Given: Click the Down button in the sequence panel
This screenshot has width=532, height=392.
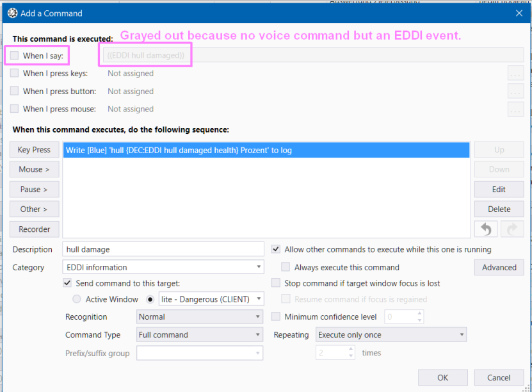Looking at the screenshot, I should point(499,169).
